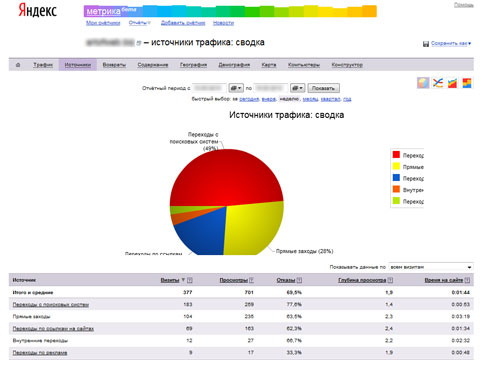Open the start date calendar picker
Screen dimensions: 483x370
point(236,88)
